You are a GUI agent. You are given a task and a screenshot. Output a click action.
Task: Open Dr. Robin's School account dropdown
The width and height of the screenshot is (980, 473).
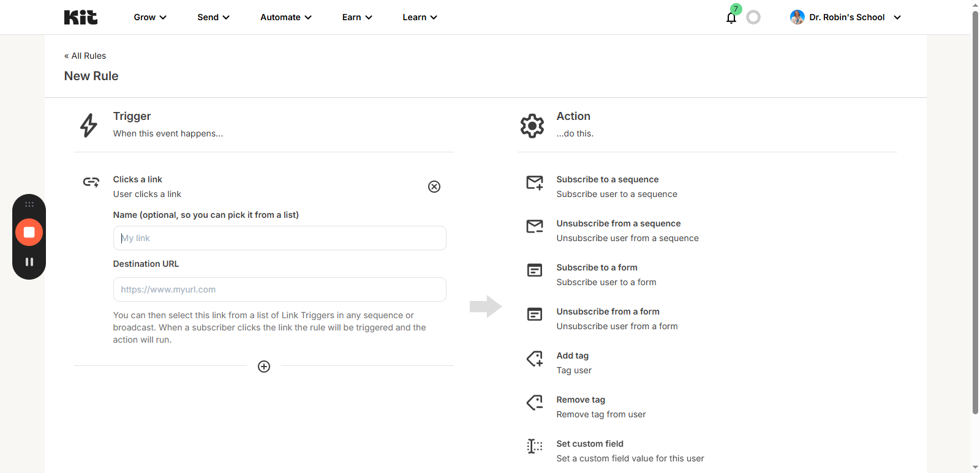point(845,17)
